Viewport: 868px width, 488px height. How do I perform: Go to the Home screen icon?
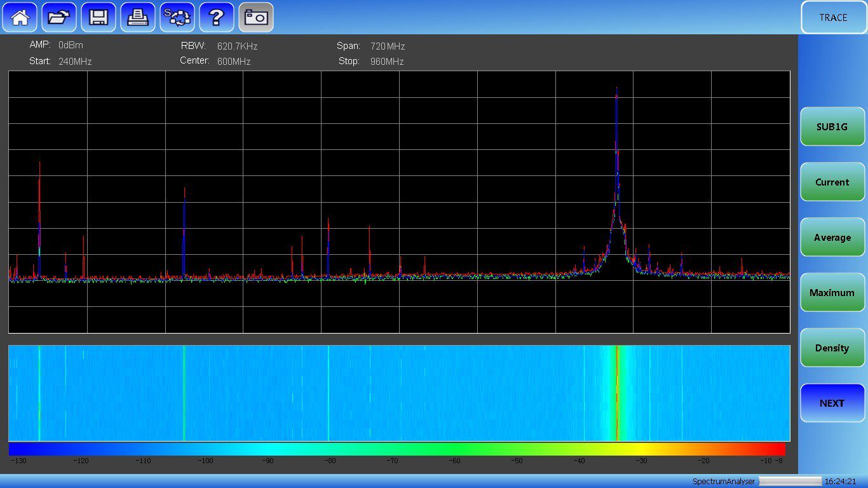pos(20,17)
